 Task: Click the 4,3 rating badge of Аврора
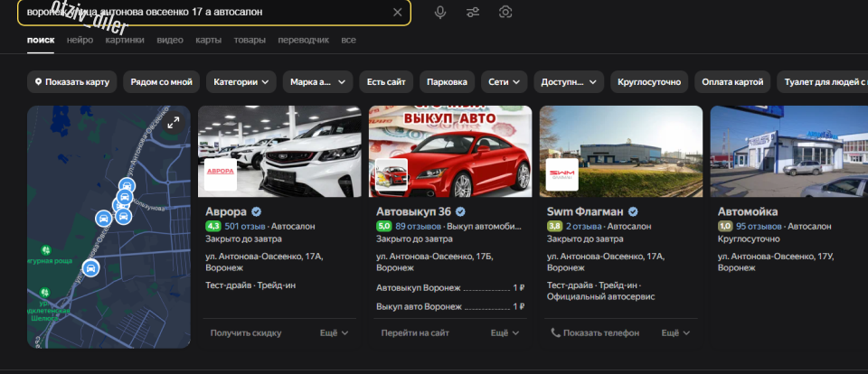213,226
